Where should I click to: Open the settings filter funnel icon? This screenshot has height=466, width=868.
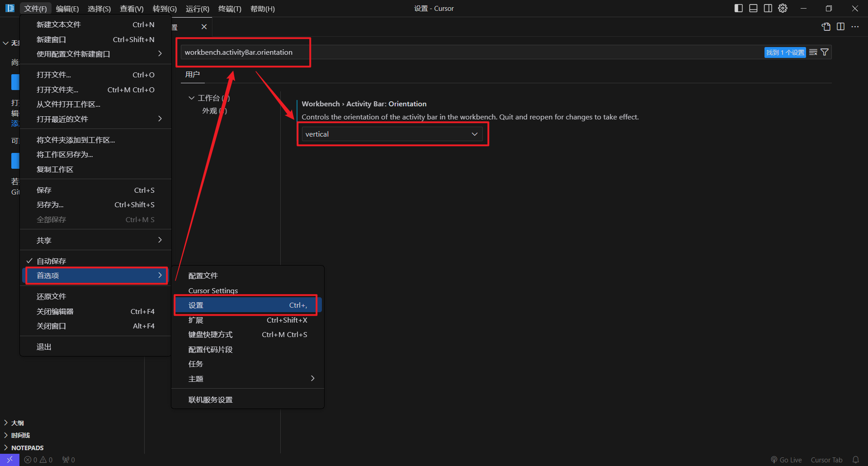825,52
